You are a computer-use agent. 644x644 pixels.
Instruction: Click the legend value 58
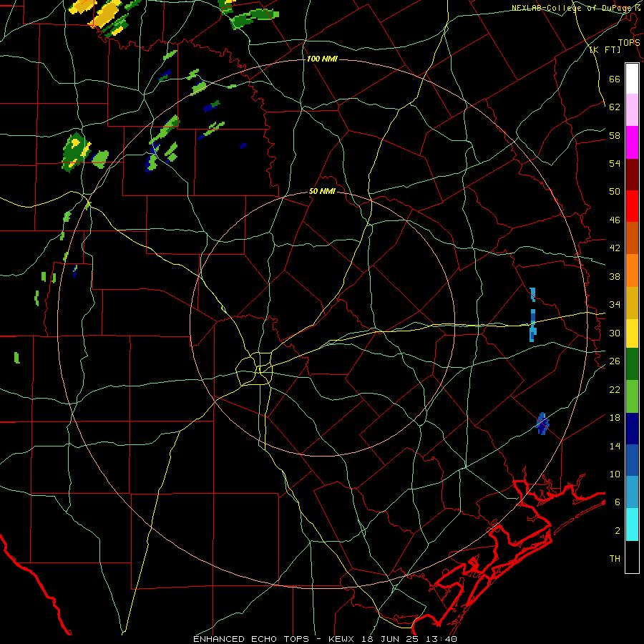point(615,135)
